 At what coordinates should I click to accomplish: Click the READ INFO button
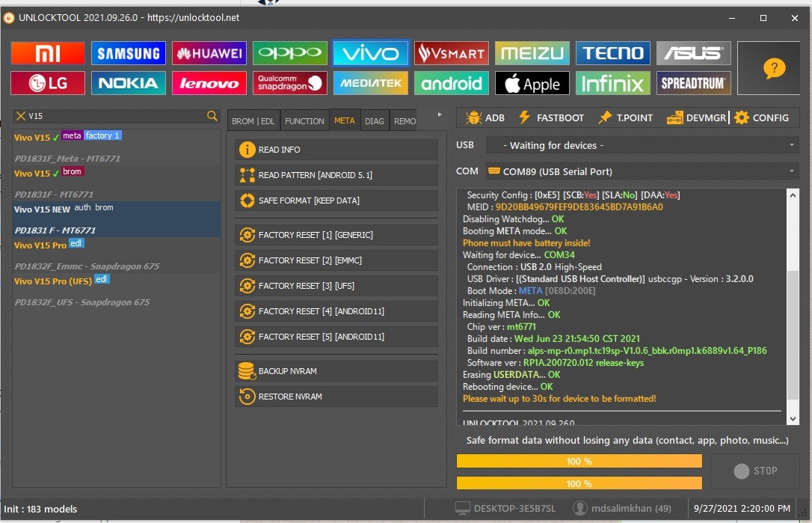click(x=336, y=150)
